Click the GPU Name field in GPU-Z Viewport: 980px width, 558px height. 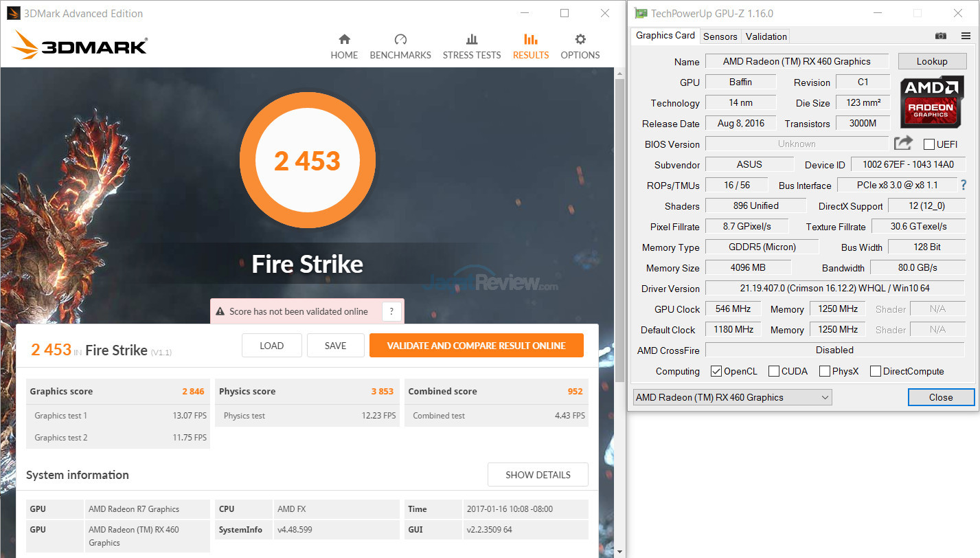(797, 61)
